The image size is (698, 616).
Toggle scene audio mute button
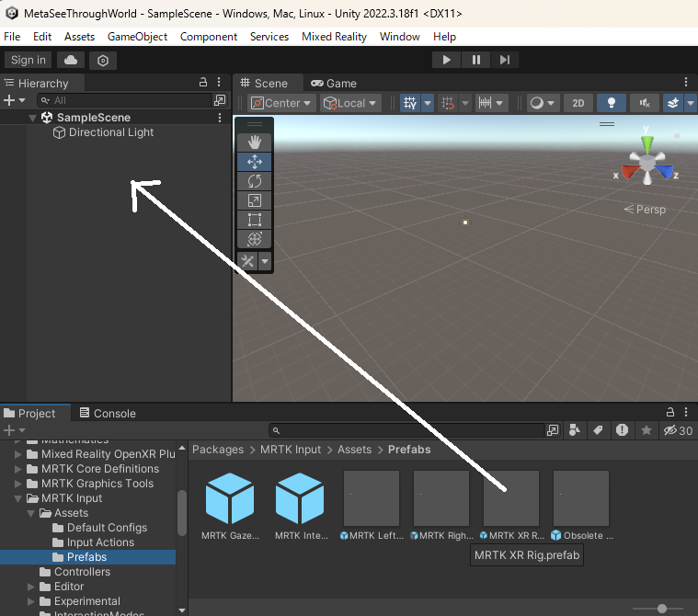(x=644, y=103)
